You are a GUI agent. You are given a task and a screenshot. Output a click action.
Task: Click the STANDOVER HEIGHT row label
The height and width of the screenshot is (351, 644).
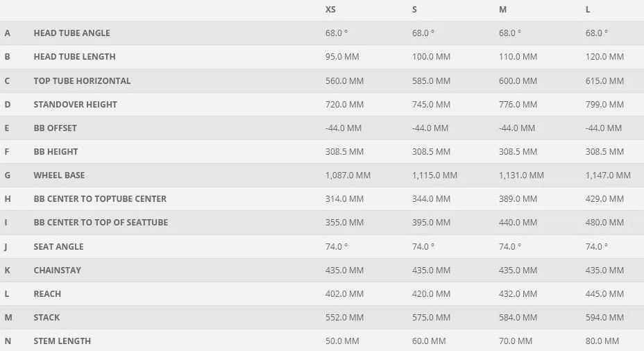coord(75,104)
